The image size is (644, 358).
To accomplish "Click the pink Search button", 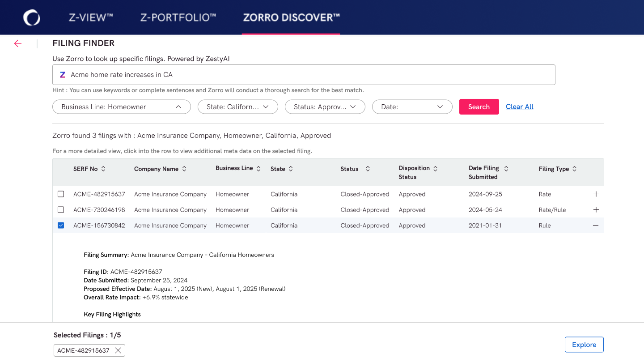I will (479, 107).
